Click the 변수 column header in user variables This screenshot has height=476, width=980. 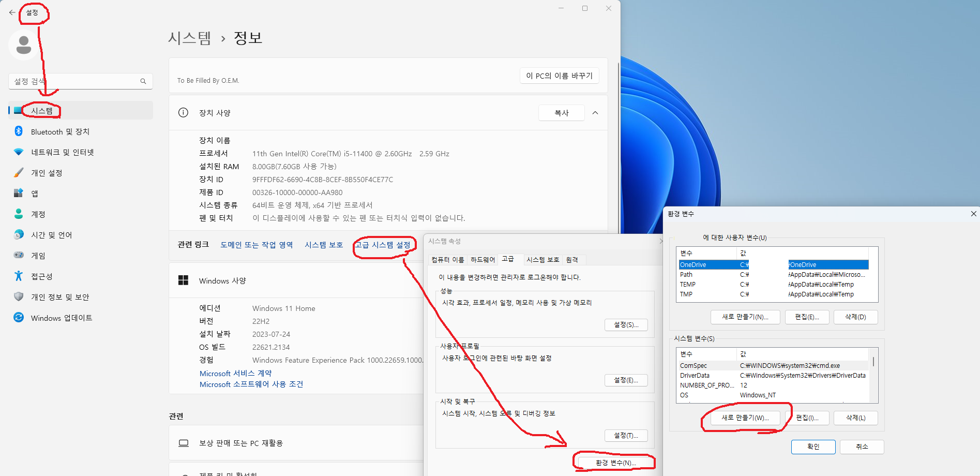tap(707, 253)
